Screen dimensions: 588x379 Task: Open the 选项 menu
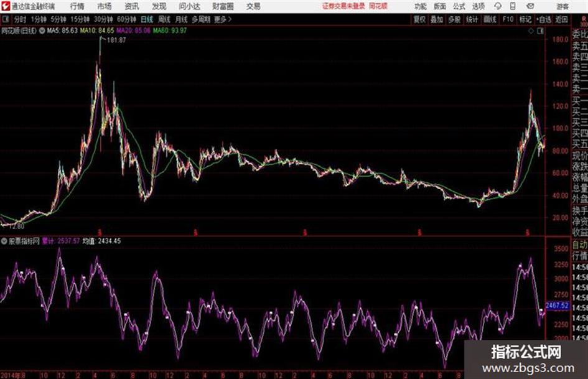(478, 6)
